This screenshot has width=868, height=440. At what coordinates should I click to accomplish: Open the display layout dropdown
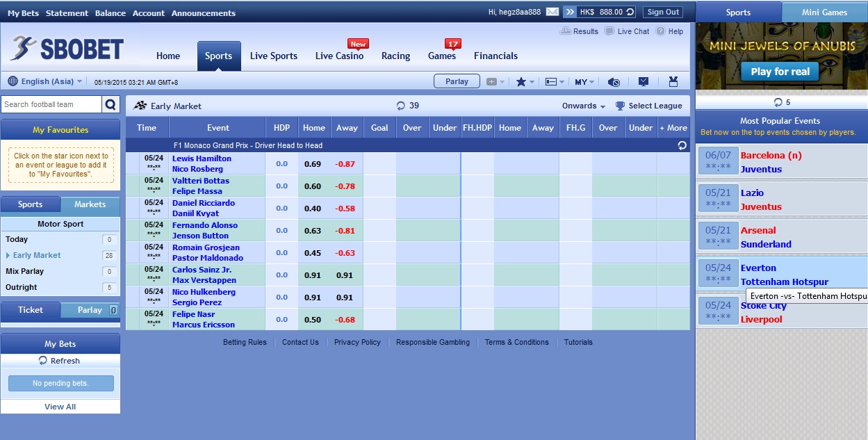(x=555, y=81)
